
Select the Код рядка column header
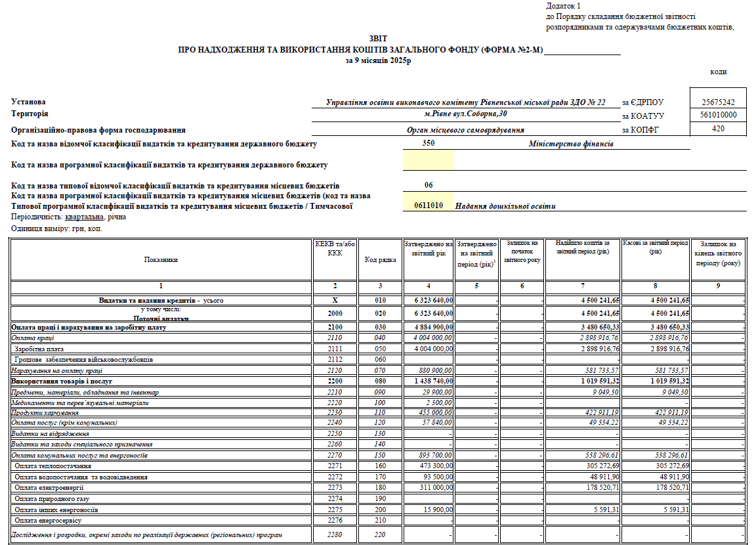click(380, 259)
